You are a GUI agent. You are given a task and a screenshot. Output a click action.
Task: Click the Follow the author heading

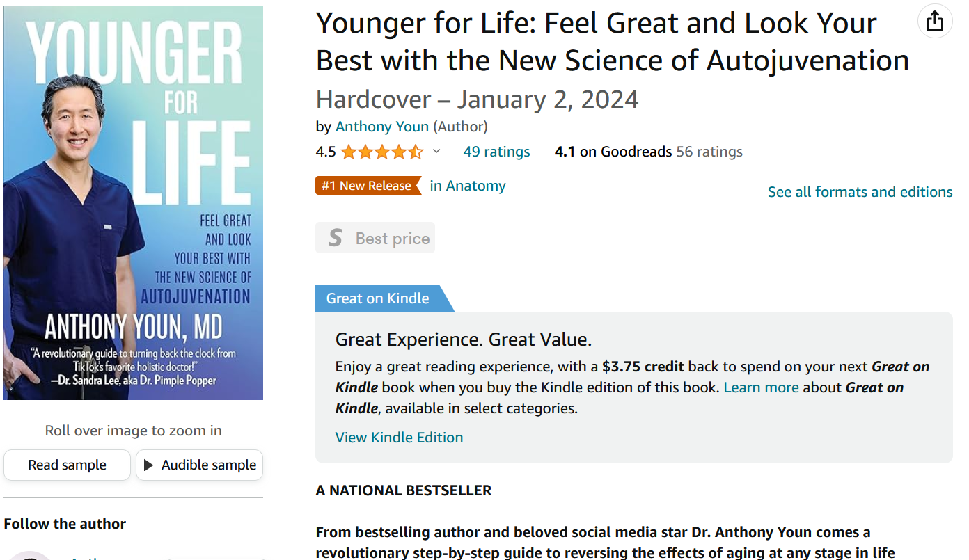point(65,524)
